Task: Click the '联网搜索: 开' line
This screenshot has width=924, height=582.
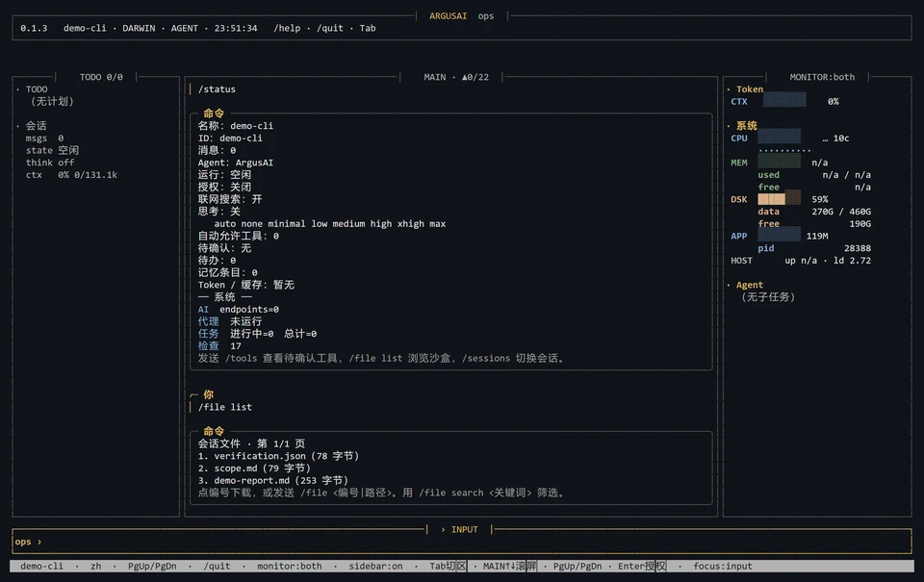Action: tap(230, 199)
